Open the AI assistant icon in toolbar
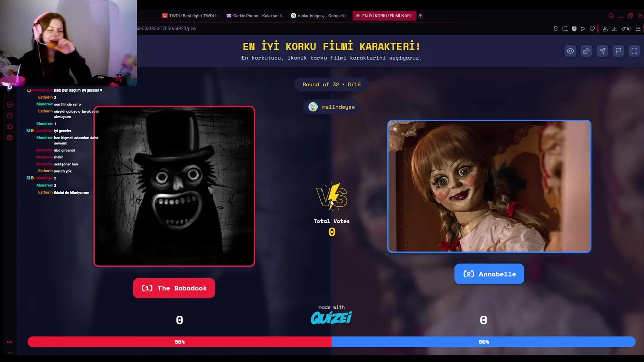The image size is (644, 362). click(x=627, y=29)
